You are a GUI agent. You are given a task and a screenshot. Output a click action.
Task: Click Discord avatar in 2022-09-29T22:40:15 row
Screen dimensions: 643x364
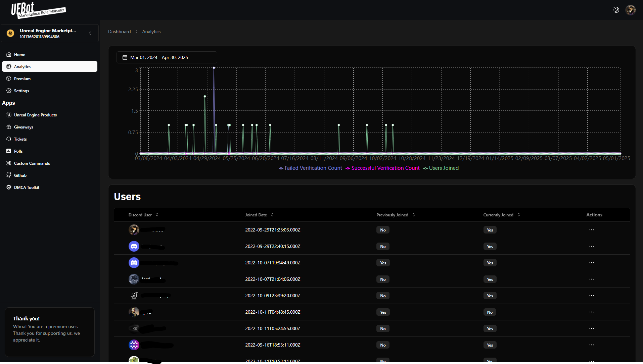134,246
